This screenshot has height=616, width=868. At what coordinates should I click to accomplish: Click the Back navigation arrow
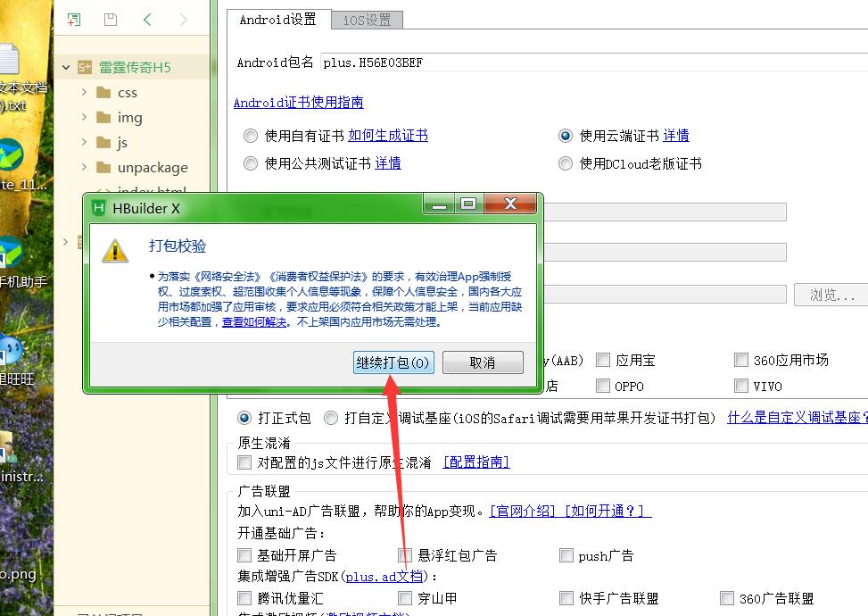pos(147,20)
